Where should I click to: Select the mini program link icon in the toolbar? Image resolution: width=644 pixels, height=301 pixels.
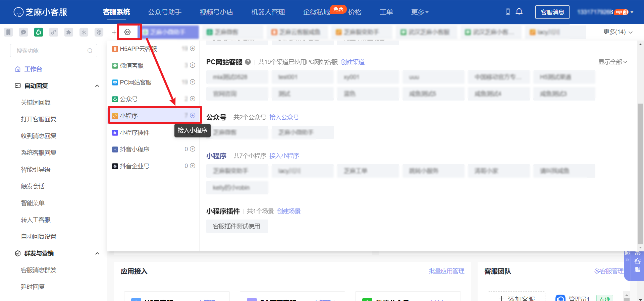pyautogui.click(x=54, y=32)
